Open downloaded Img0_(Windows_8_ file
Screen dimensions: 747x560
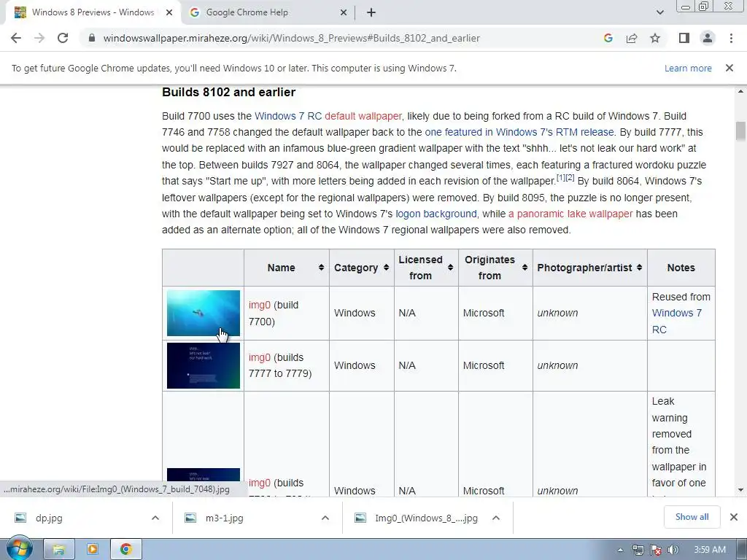pos(426,518)
